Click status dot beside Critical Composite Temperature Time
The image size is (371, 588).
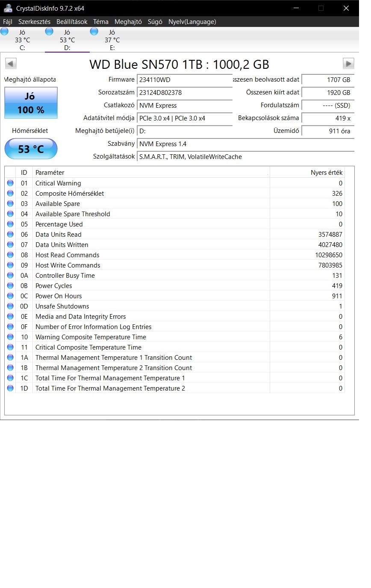pyautogui.click(x=10, y=347)
